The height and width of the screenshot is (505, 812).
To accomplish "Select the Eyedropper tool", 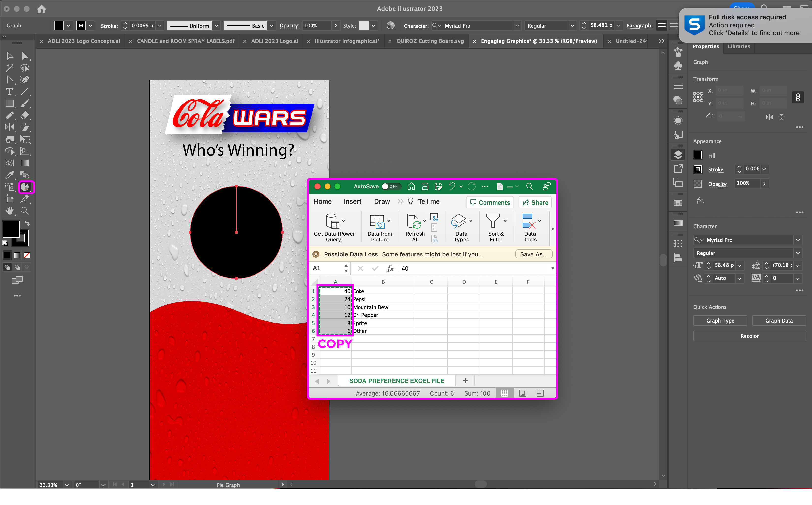I will pyautogui.click(x=9, y=175).
